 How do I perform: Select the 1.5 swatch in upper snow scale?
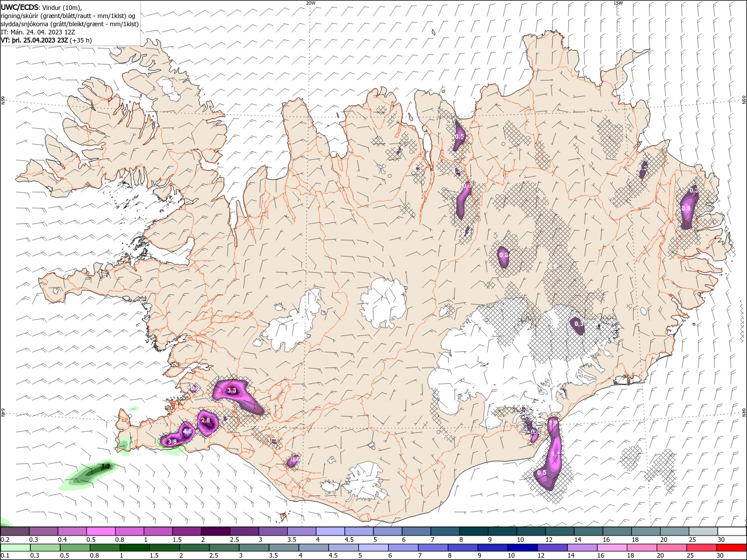pos(187,531)
